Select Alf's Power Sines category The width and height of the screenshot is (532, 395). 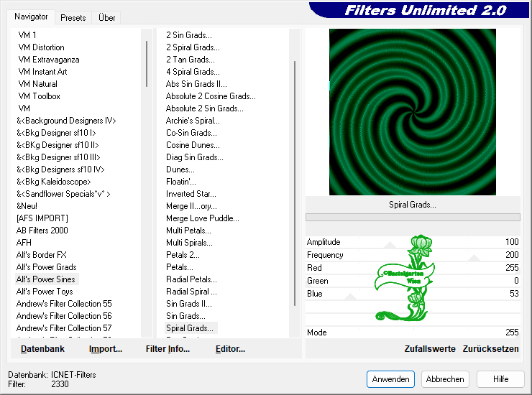click(46, 279)
